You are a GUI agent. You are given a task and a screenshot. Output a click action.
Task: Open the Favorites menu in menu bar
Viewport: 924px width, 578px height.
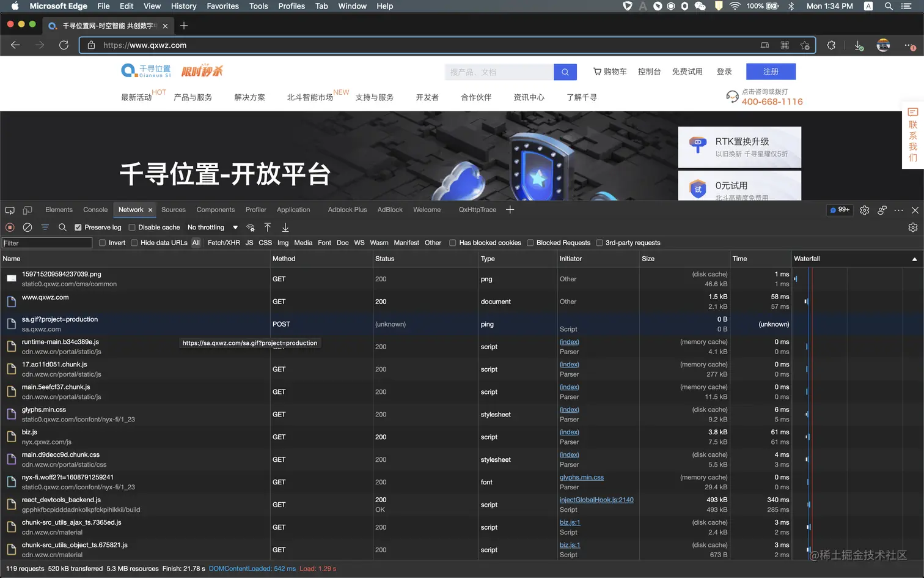pos(222,6)
